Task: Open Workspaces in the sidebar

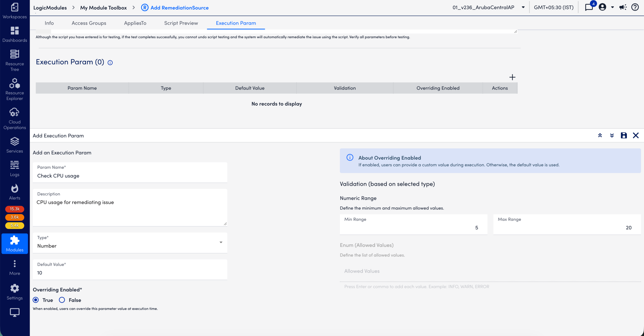Action: point(15,11)
